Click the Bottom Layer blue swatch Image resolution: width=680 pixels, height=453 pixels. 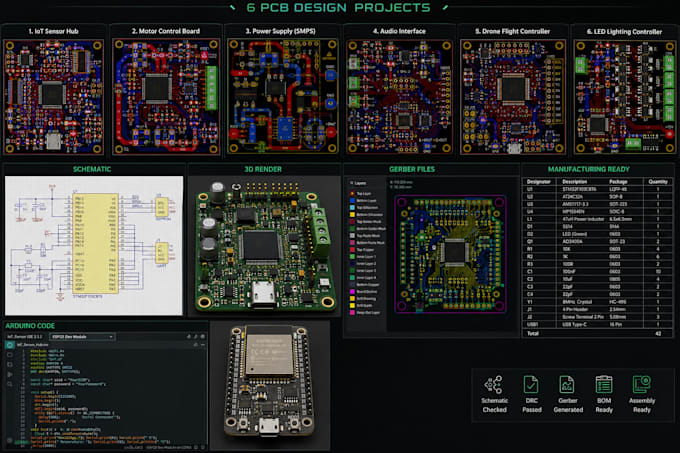point(352,201)
